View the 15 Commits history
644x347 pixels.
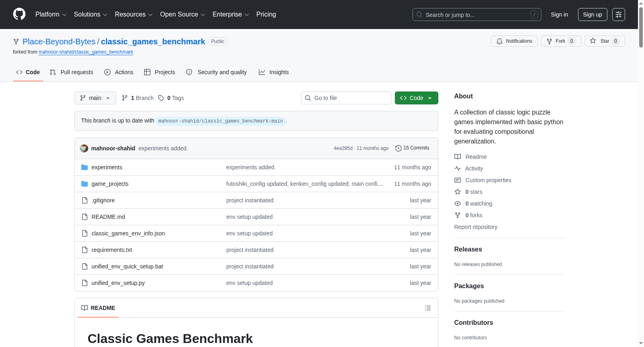click(413, 148)
